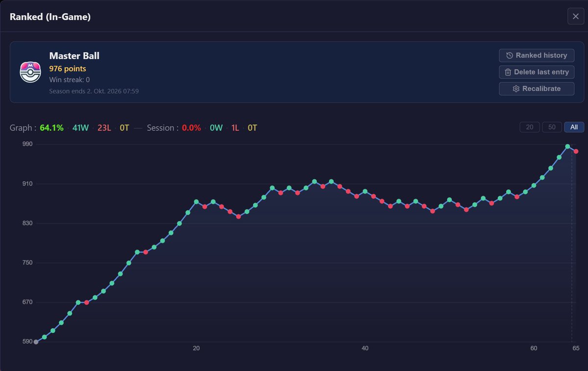Click the Recalibrate button

537,89
